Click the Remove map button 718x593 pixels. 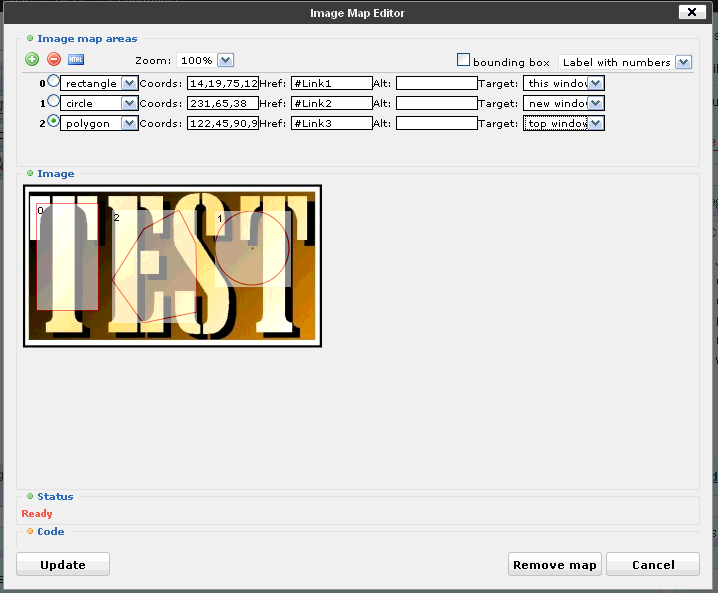555,564
